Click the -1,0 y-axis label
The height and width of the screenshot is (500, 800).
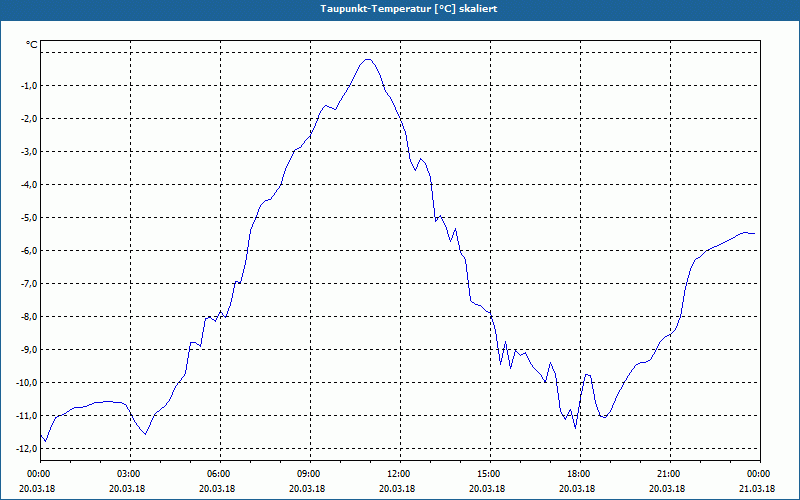pos(29,85)
